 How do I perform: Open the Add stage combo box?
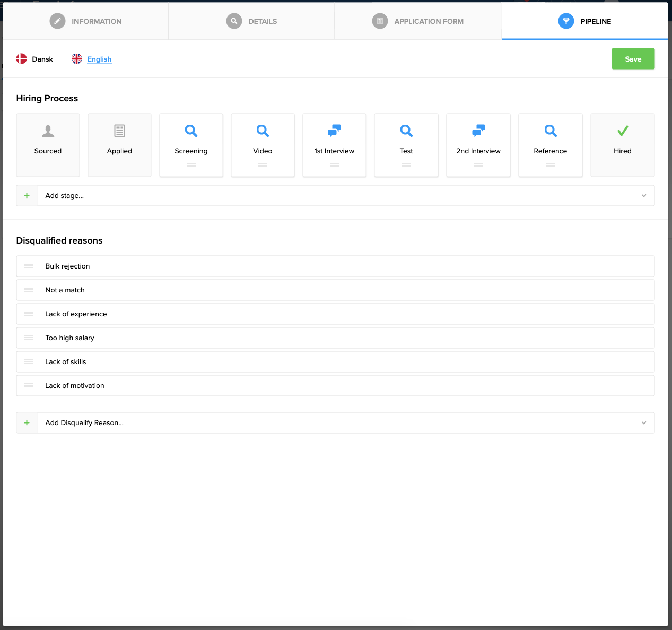[339, 196]
